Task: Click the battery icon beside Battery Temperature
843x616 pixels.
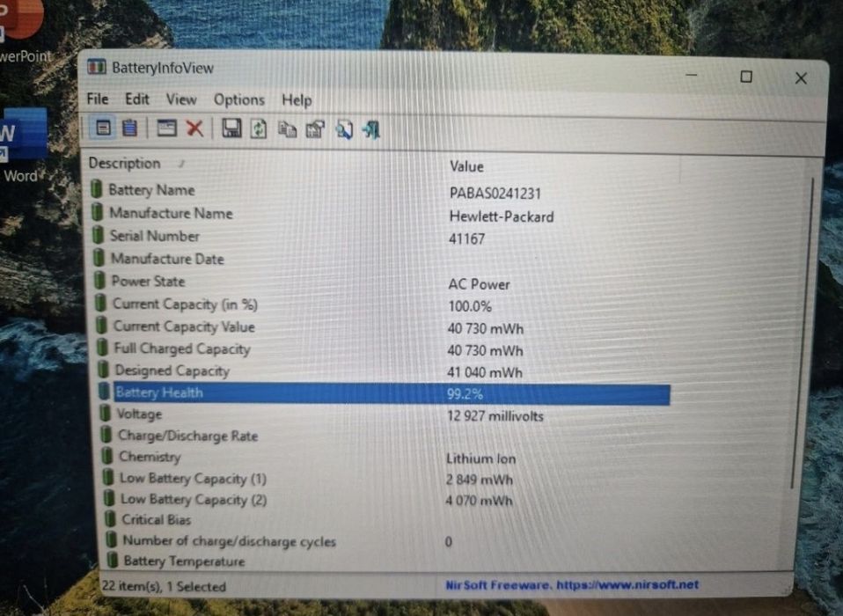Action: [113, 560]
